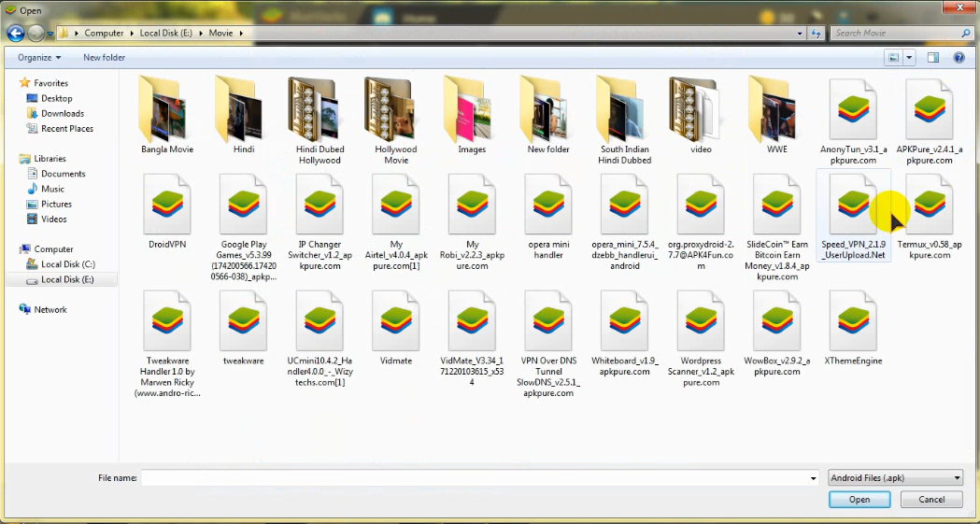
Task: Select the Vidmate apk file
Action: click(395, 327)
